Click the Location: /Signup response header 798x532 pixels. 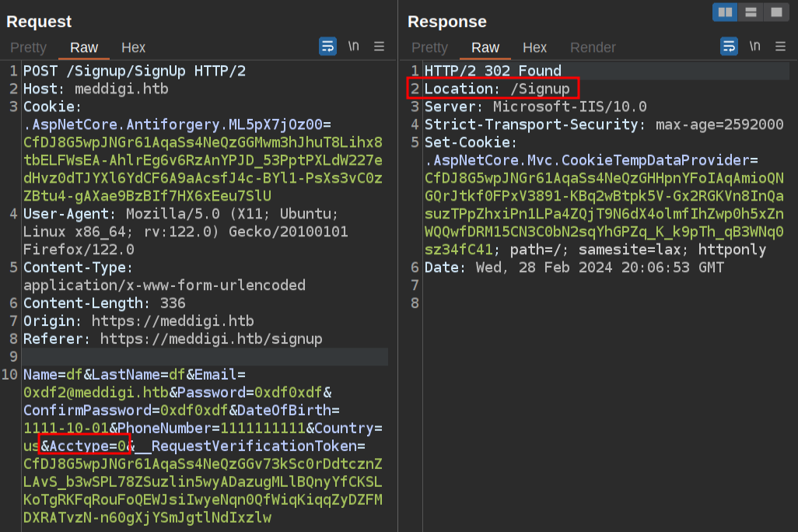[x=496, y=89]
